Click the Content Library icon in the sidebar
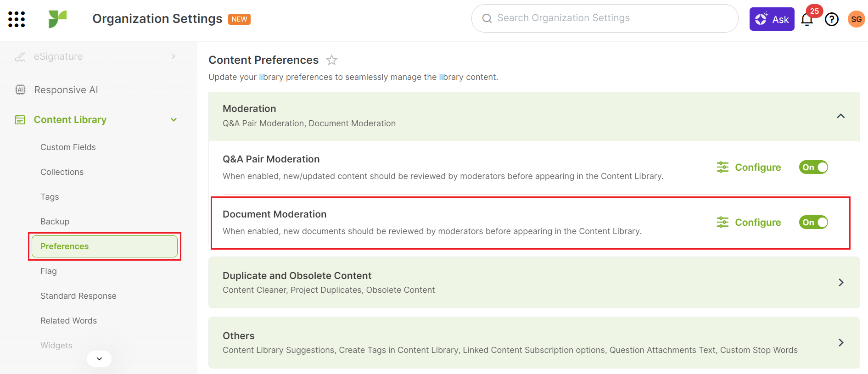868x374 pixels. click(x=20, y=120)
